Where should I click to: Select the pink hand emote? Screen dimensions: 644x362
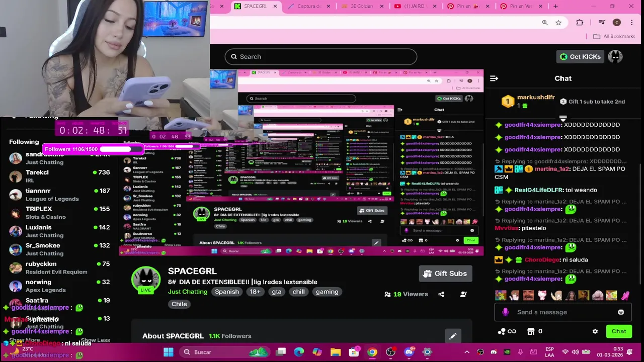click(625, 296)
